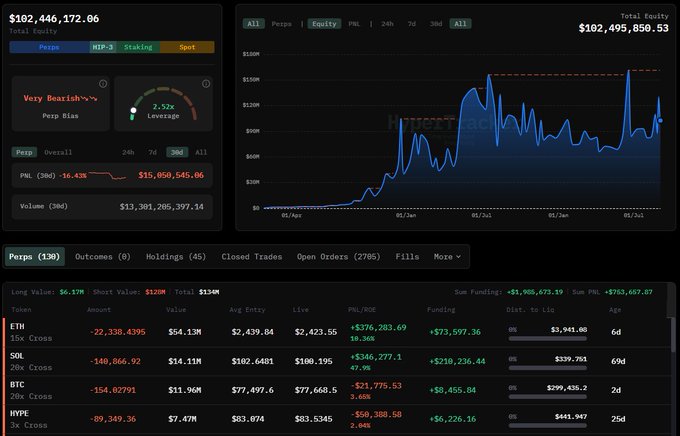Viewport: 680px width, 436px height.
Task: Open the Perps (130) tab
Action: (35, 256)
